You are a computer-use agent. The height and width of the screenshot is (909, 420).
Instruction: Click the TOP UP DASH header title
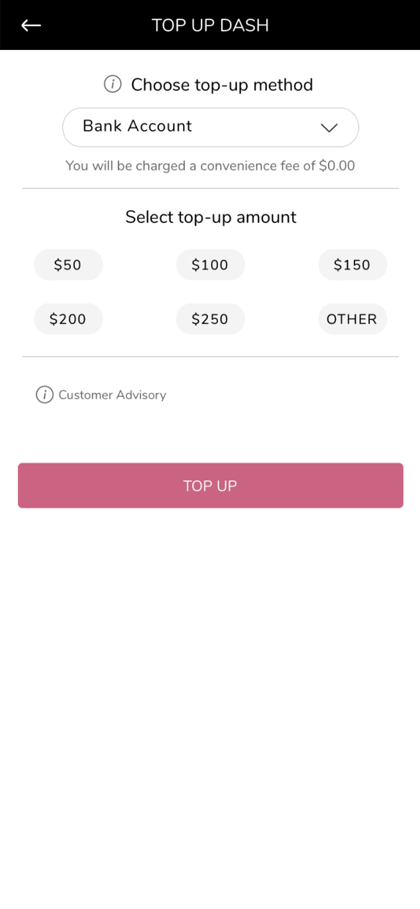click(x=211, y=26)
